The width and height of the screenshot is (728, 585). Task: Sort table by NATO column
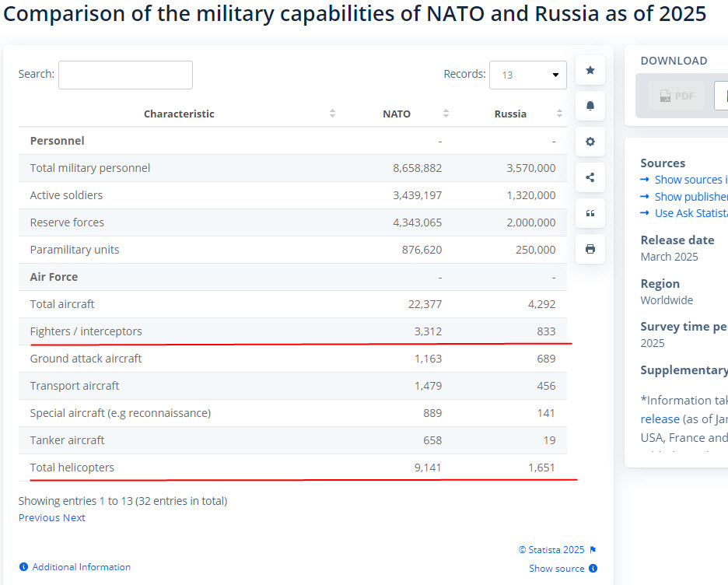point(397,114)
